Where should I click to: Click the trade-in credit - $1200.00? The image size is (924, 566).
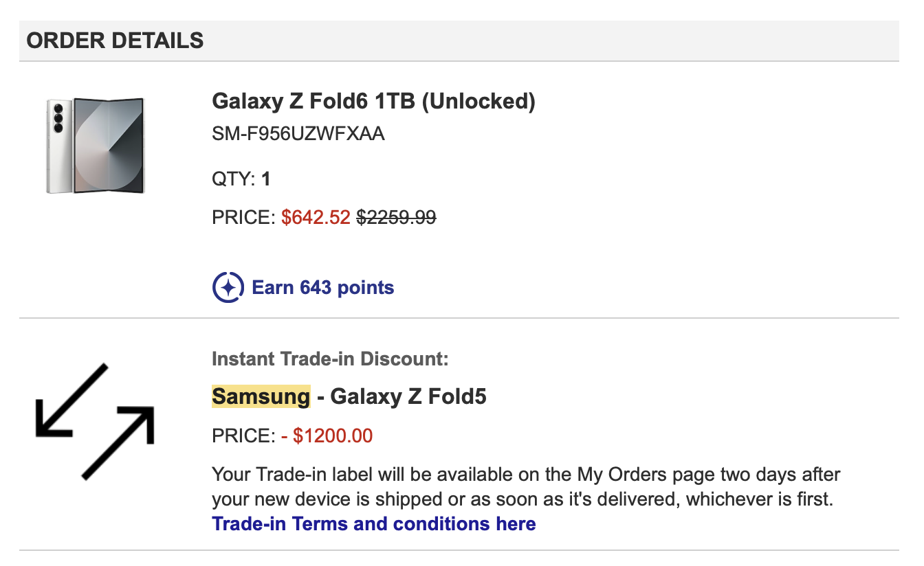(327, 435)
